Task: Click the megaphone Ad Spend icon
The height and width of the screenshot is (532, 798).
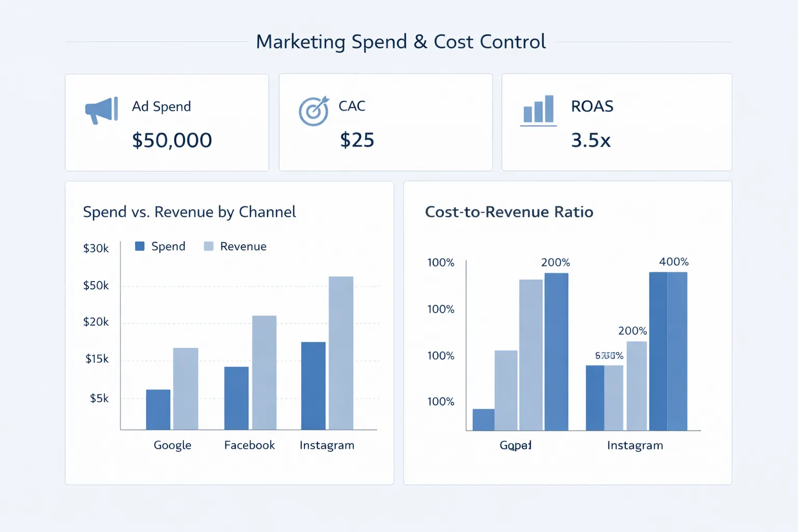Action: pyautogui.click(x=101, y=110)
